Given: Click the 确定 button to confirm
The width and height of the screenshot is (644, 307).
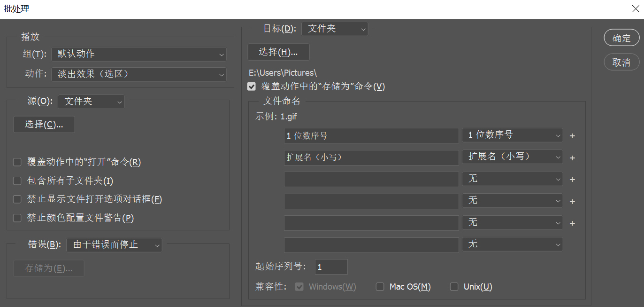Looking at the screenshot, I should [621, 38].
